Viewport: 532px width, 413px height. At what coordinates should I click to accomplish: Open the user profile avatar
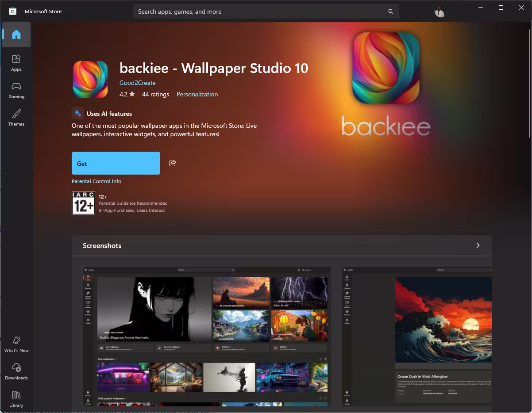coord(440,11)
